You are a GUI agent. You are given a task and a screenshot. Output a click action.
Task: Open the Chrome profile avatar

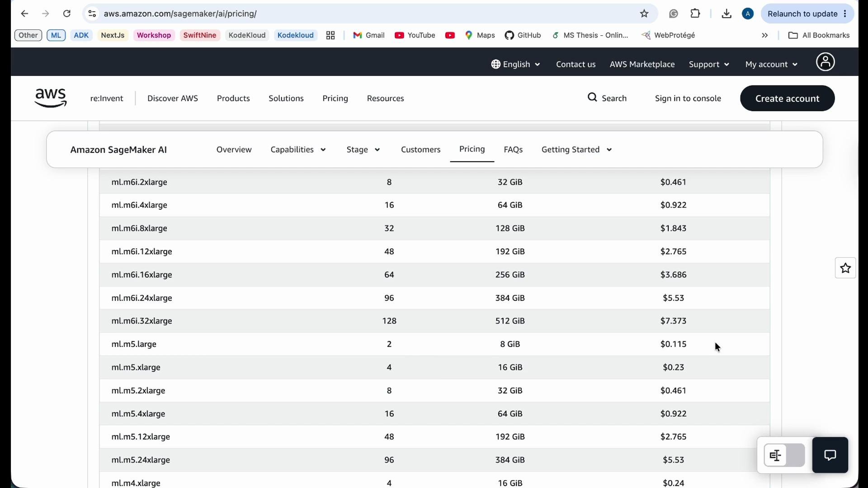tap(748, 14)
